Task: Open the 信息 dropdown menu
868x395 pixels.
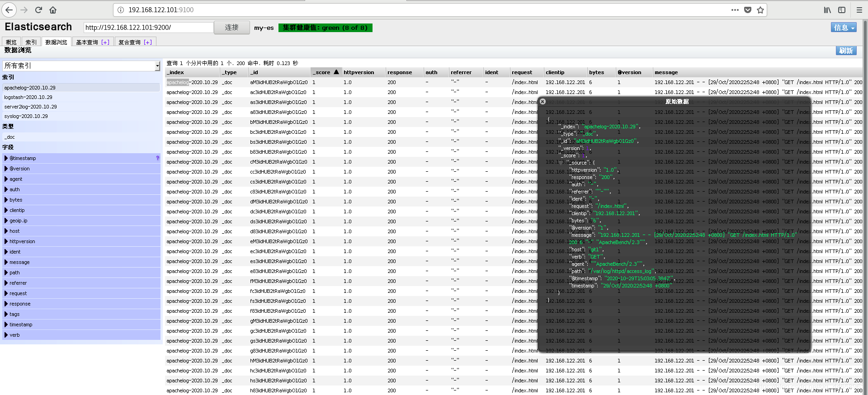Action: 844,28
